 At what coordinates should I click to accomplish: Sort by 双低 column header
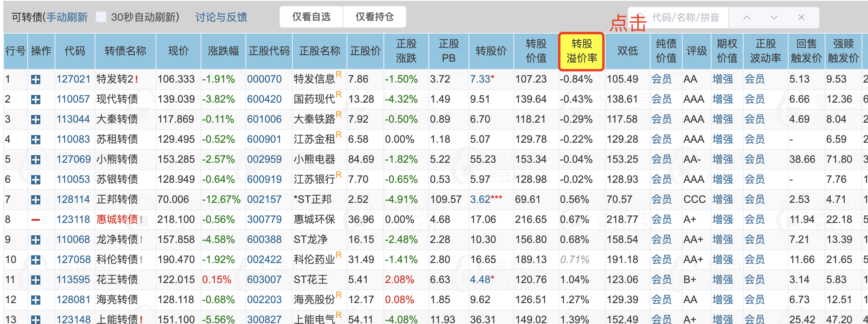pos(627,51)
